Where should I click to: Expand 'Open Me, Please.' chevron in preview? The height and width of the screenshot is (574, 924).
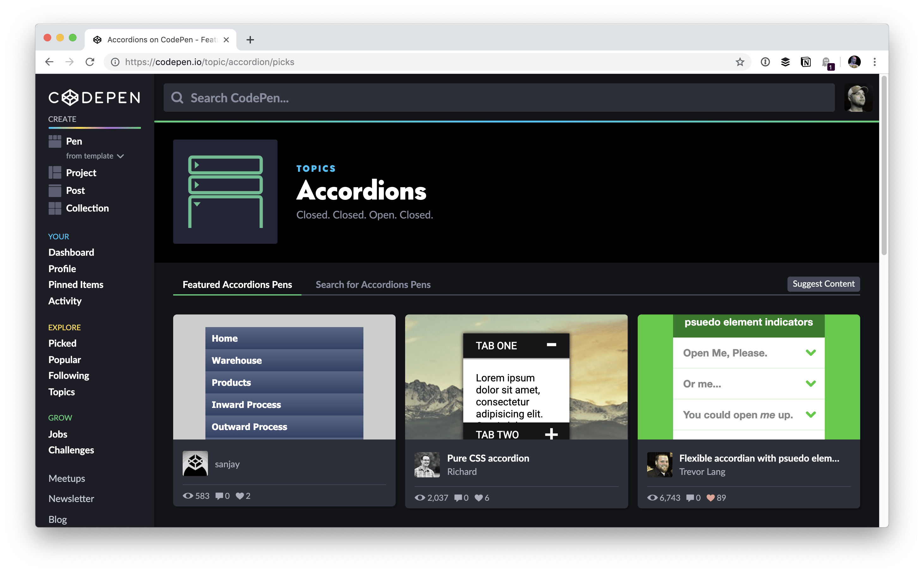(x=811, y=353)
